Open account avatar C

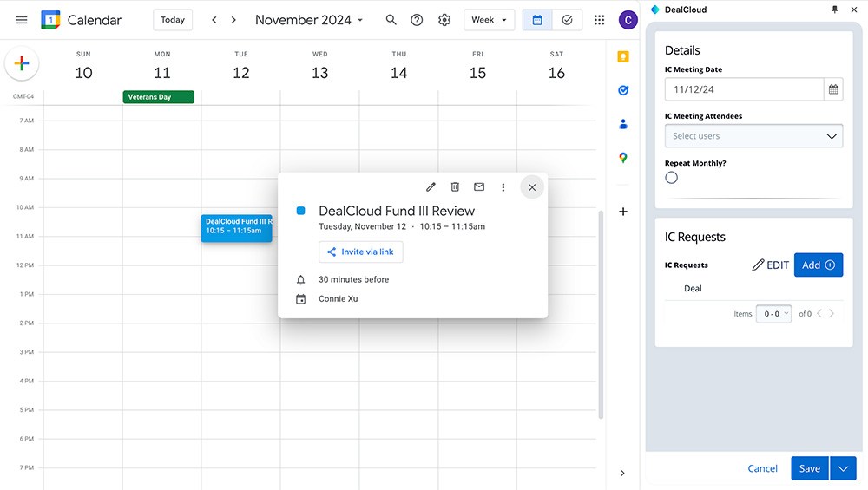click(x=628, y=20)
